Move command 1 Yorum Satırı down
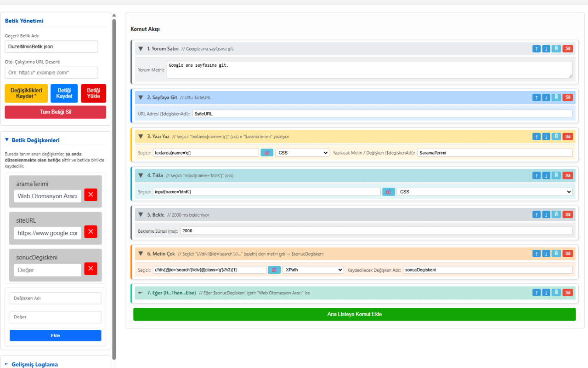This screenshot has width=588, height=368. pos(546,49)
